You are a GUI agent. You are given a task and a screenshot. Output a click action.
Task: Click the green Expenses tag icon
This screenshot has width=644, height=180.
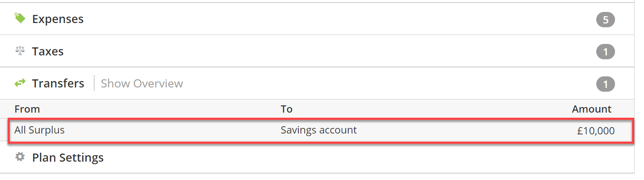20,18
